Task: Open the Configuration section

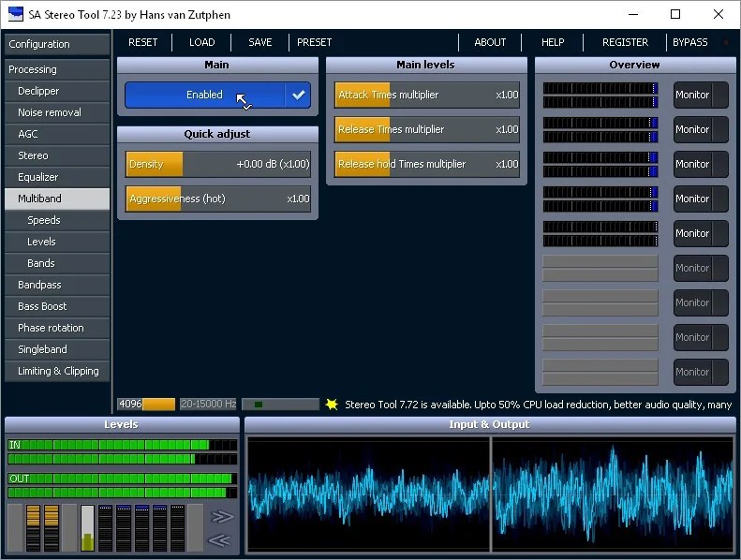Action: click(x=57, y=44)
